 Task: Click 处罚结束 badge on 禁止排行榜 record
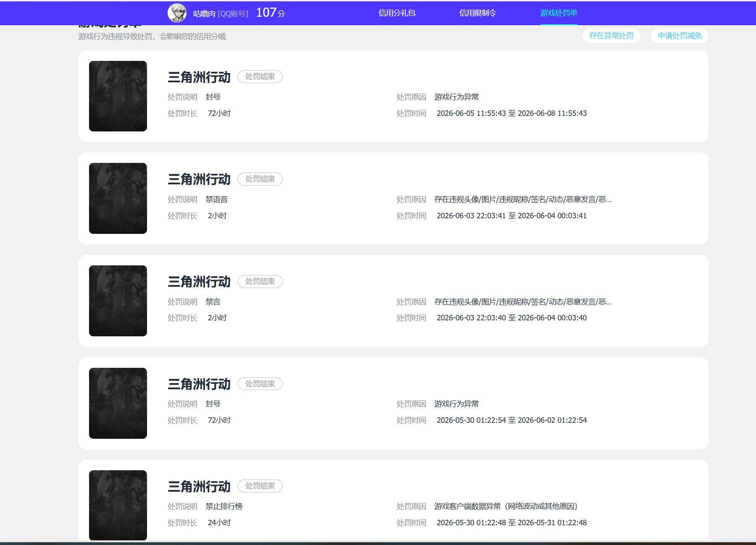tap(260, 486)
